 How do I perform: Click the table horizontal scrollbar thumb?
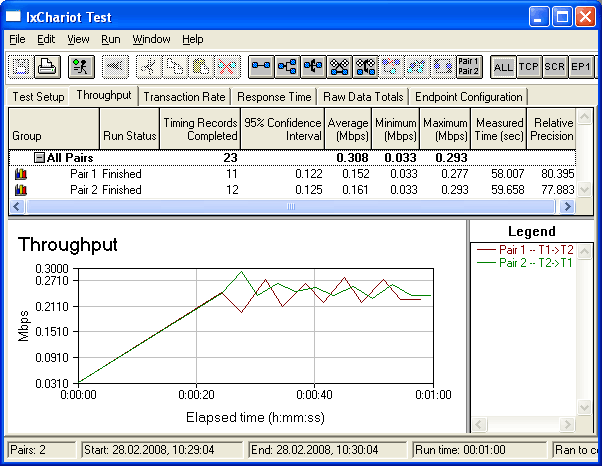[291, 207]
